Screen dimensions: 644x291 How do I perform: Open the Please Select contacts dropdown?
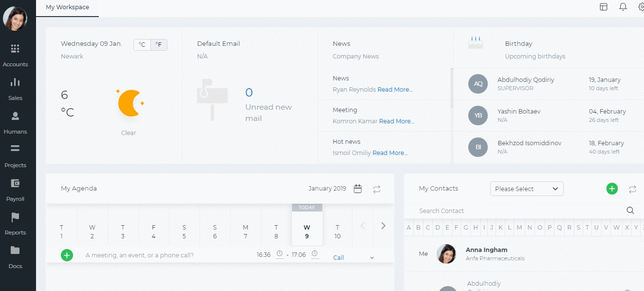(x=527, y=189)
